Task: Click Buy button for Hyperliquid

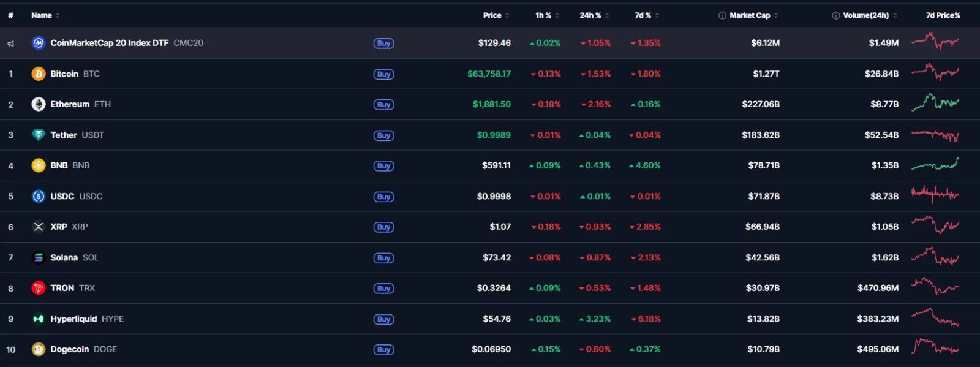Action: [383, 319]
